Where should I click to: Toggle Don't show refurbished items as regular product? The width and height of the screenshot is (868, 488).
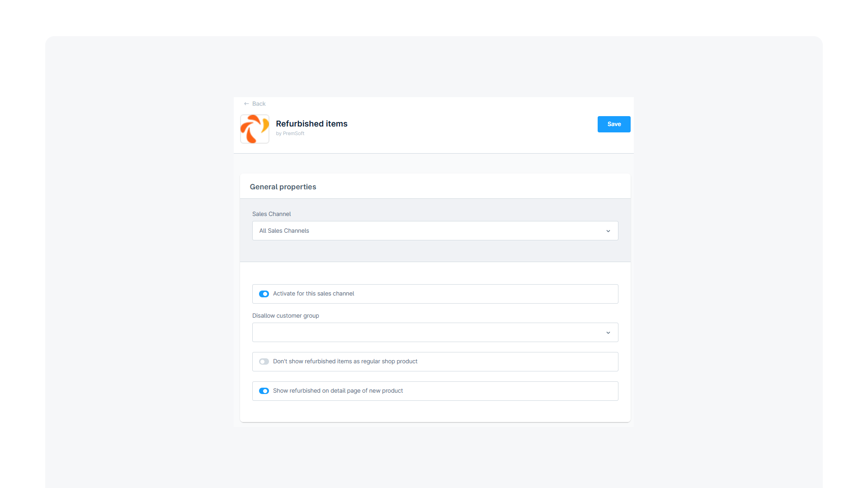point(264,361)
